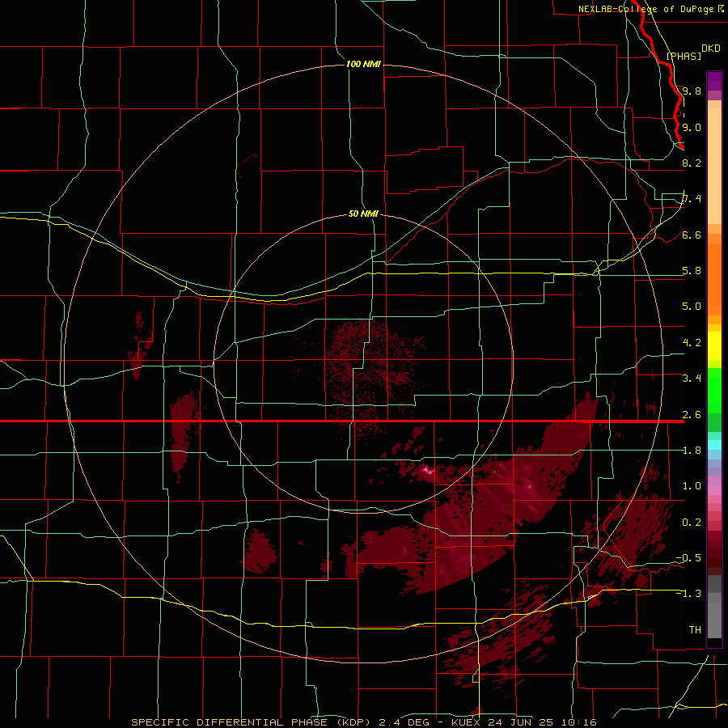This screenshot has height=728, width=728.
Task: Click the pink segment of the color bar
Action: [x=714, y=490]
